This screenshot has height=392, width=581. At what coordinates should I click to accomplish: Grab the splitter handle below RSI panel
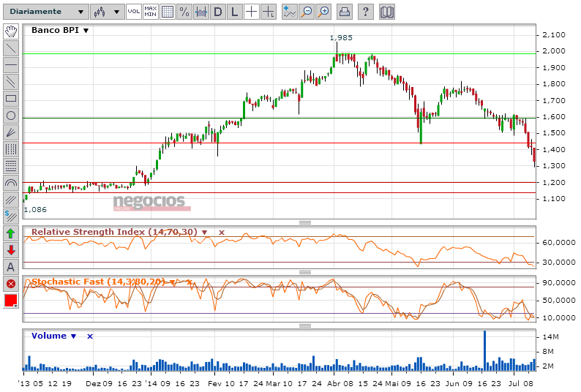305,272
